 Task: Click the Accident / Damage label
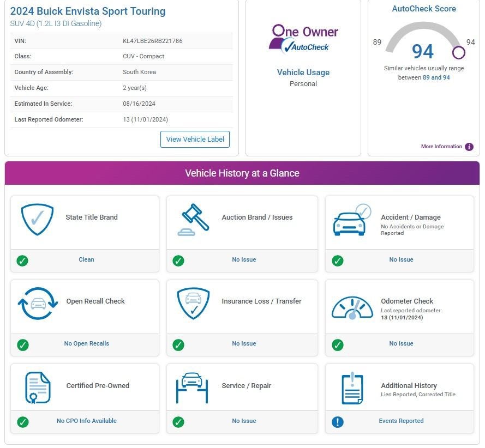point(411,217)
